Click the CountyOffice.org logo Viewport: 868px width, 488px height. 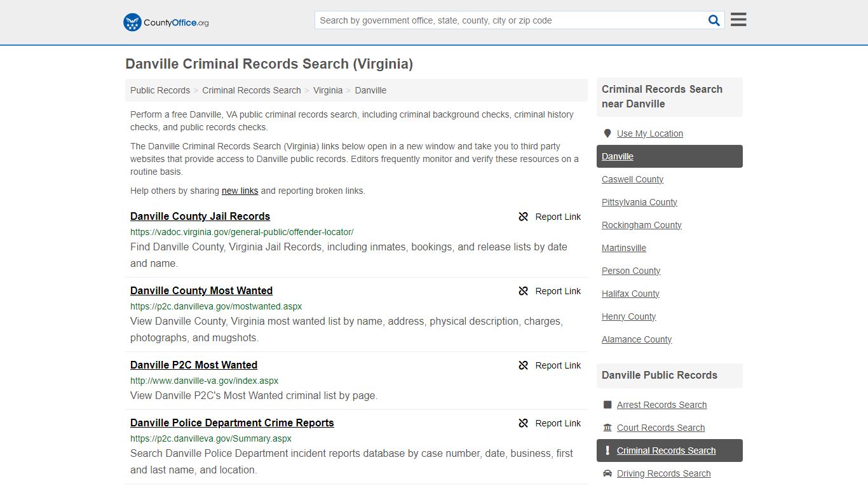click(x=166, y=22)
